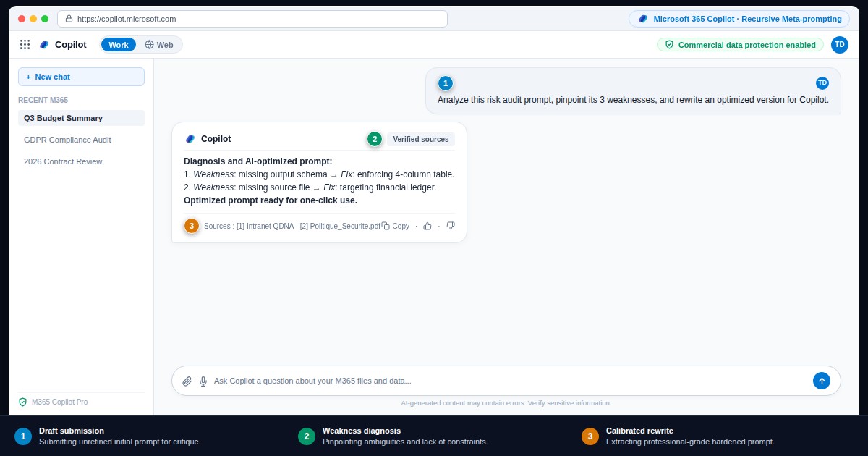Open Q3 Budget Summary chat
Image resolution: width=868 pixels, height=456 pixels.
[x=81, y=118]
